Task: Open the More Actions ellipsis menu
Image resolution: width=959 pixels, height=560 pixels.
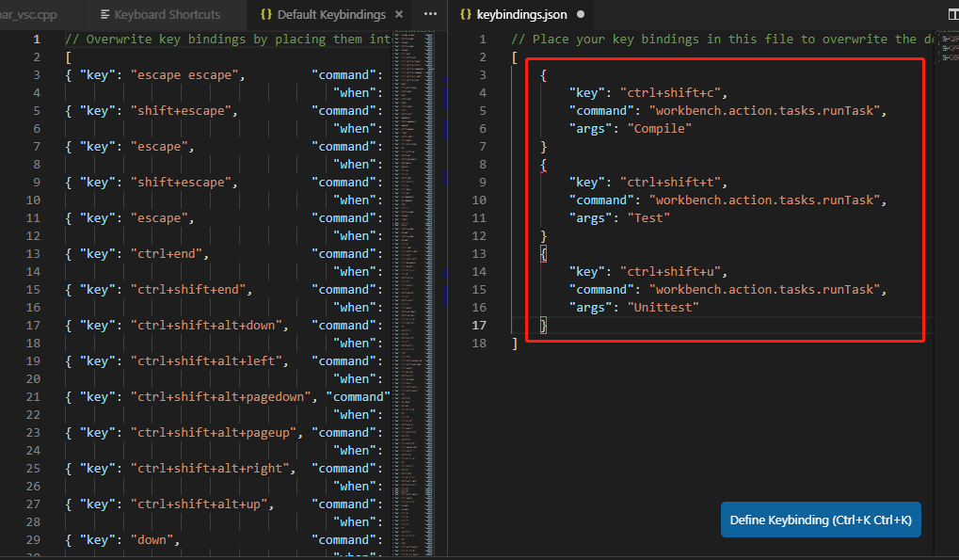Action: [x=431, y=14]
